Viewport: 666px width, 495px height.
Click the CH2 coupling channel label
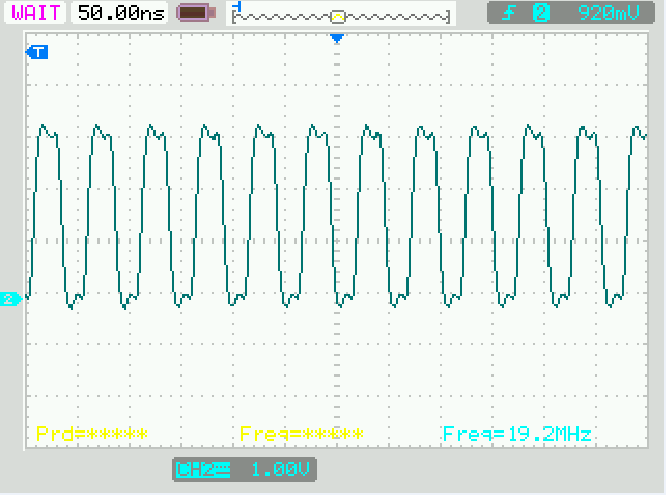[x=203, y=470]
